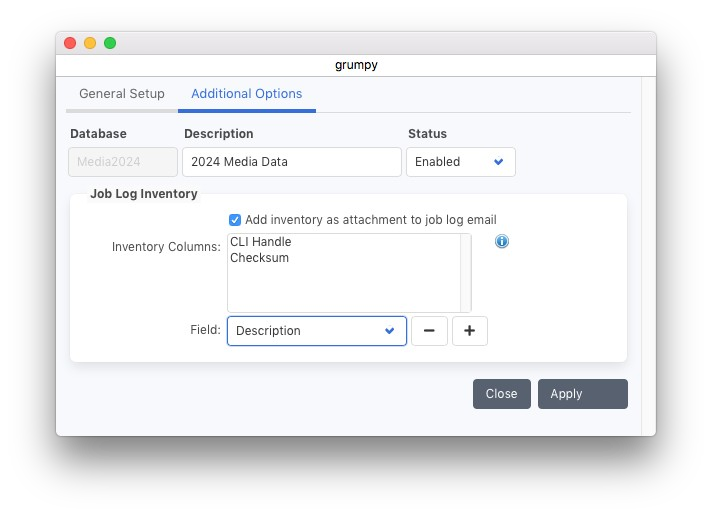Select the Additional Options tab

(246, 94)
